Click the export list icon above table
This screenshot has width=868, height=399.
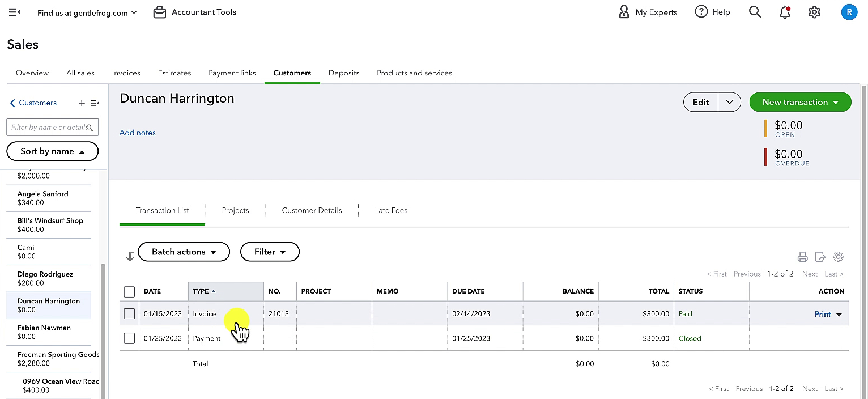[820, 257]
